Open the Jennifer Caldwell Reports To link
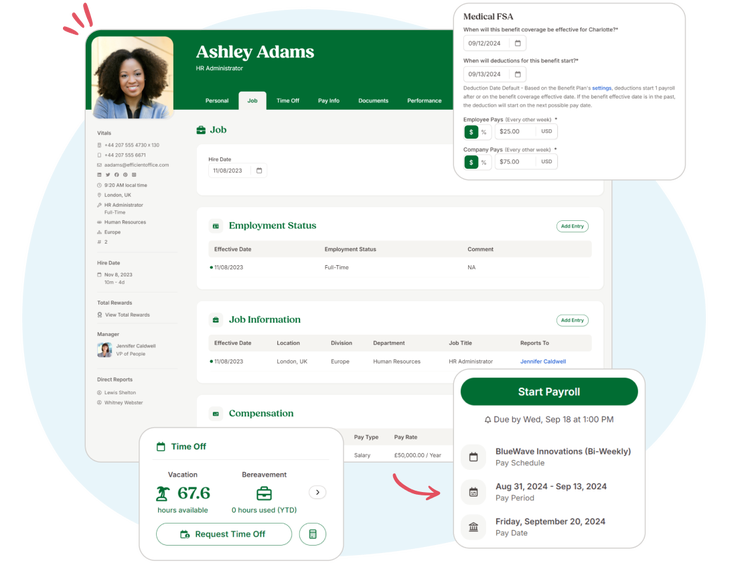The width and height of the screenshot is (750, 563). [543, 362]
